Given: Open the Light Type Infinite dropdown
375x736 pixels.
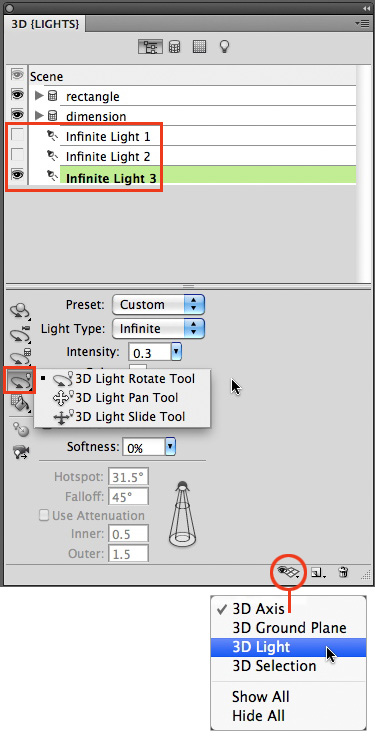Looking at the screenshot, I should tap(159, 329).
